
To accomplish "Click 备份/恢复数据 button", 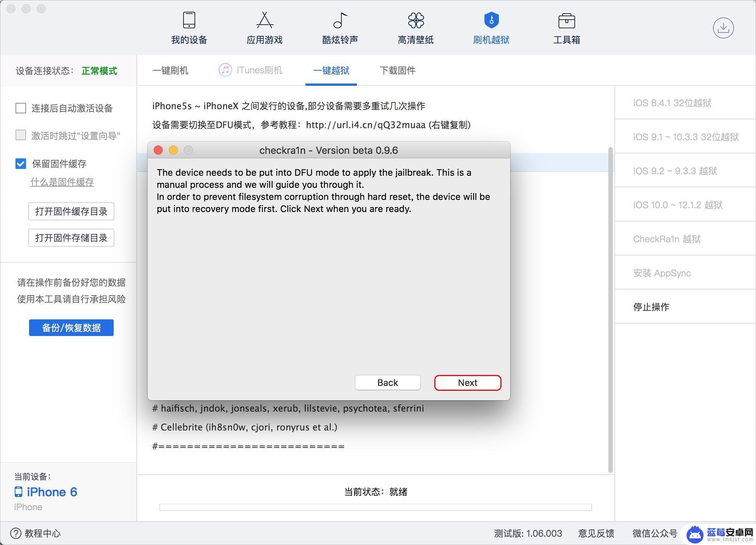I will pyautogui.click(x=71, y=327).
